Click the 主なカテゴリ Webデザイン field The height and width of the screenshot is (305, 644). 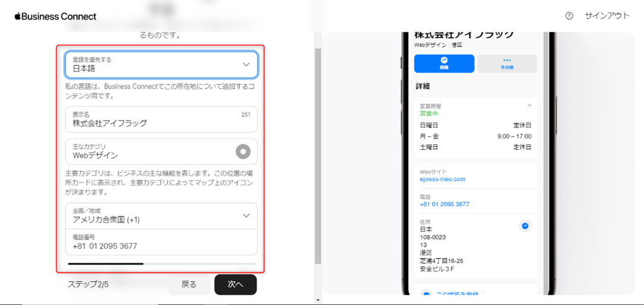(x=162, y=152)
